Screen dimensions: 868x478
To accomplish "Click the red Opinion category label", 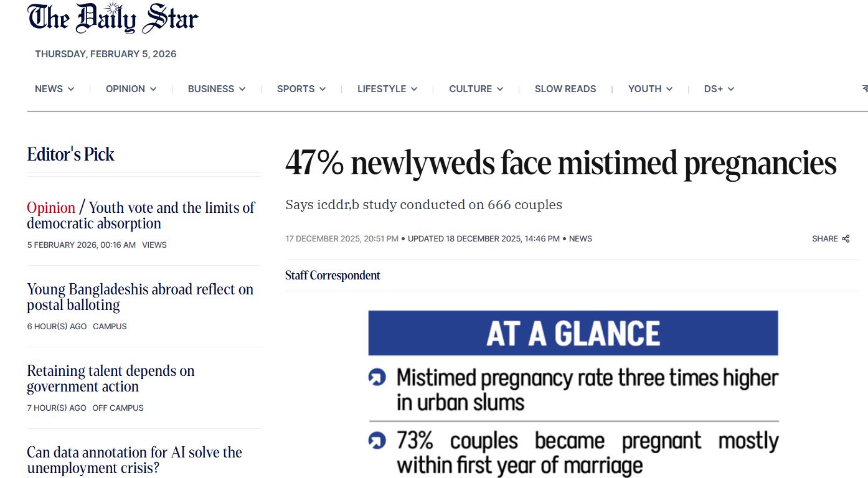I will (x=51, y=208).
